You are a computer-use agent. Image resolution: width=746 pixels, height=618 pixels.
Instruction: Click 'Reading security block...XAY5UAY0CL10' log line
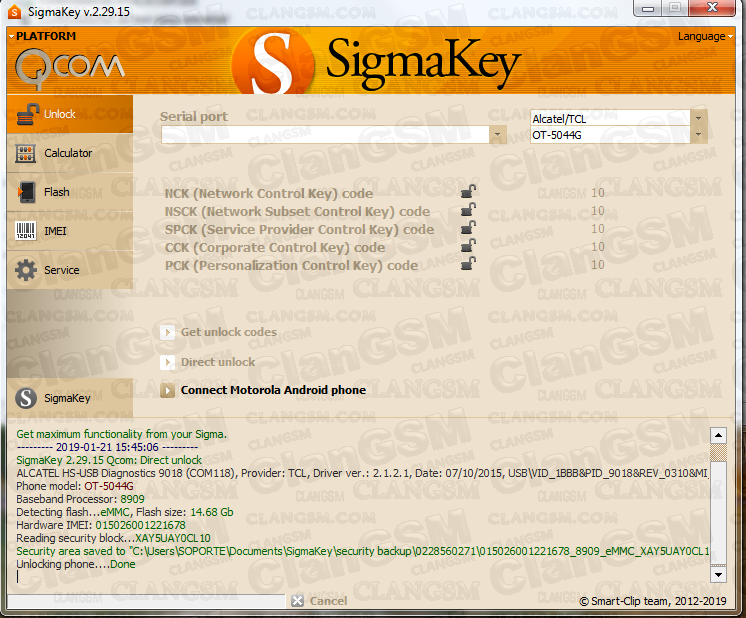tap(113, 538)
